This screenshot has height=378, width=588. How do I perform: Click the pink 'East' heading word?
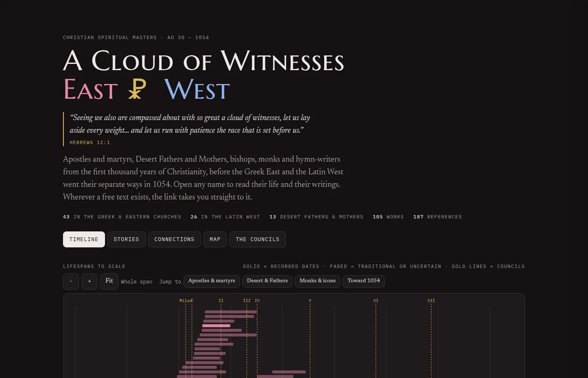click(90, 90)
